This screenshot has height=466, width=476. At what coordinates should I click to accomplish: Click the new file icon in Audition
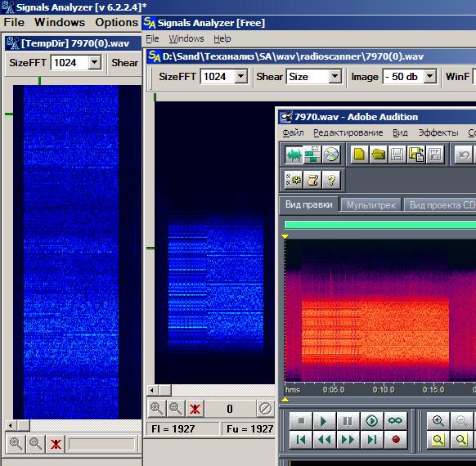coord(360,155)
